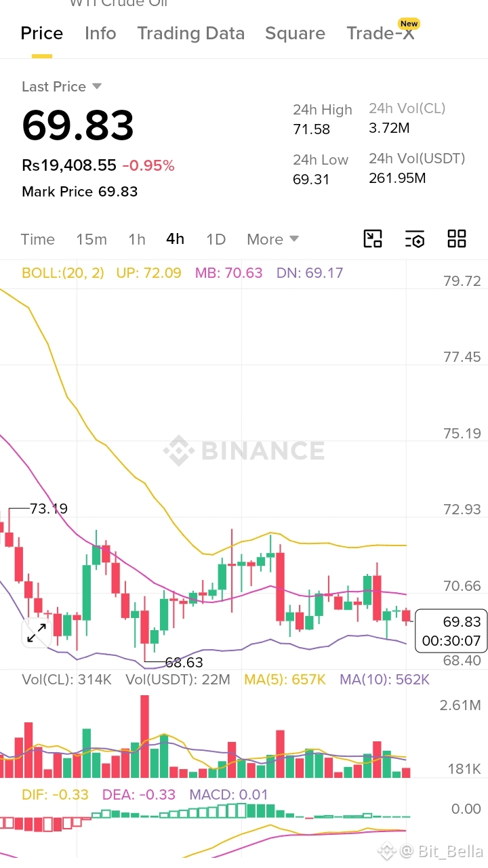Tap the 2.61M volume axis label
This screenshot has width=488, height=868.
tap(460, 705)
